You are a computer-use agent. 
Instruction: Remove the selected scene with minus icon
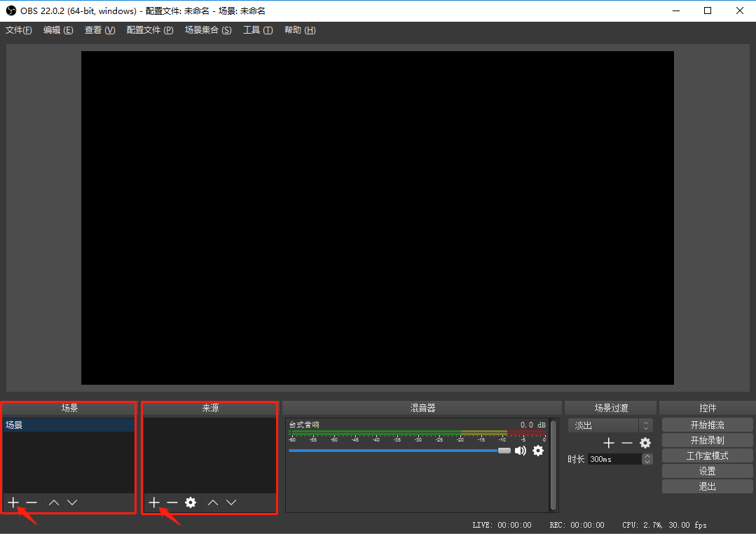tap(32, 502)
